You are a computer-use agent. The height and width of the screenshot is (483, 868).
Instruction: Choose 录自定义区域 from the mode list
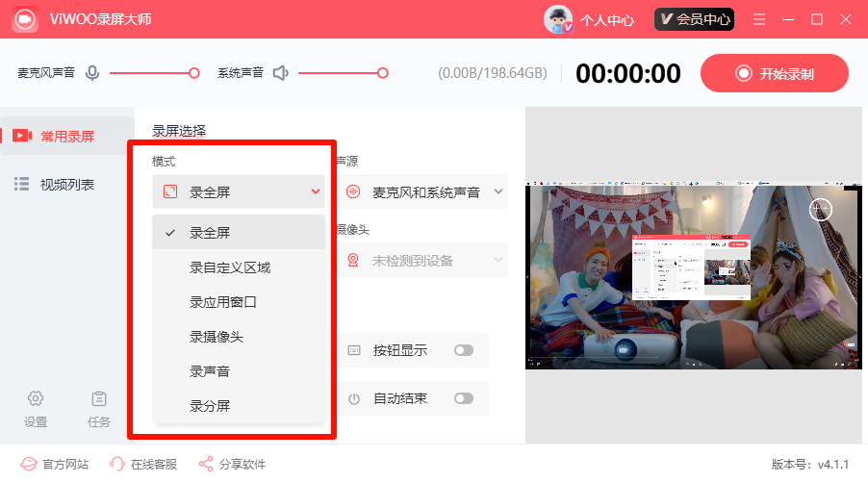pyautogui.click(x=239, y=267)
